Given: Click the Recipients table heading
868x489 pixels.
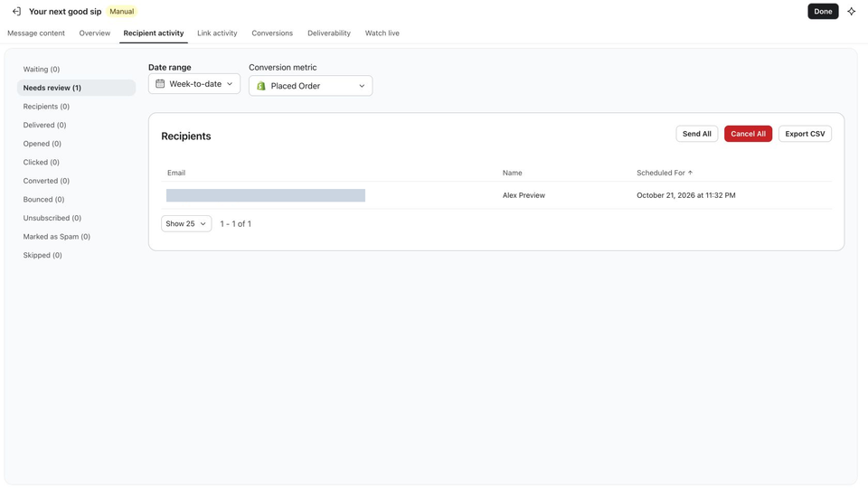Looking at the screenshot, I should coord(186,136).
